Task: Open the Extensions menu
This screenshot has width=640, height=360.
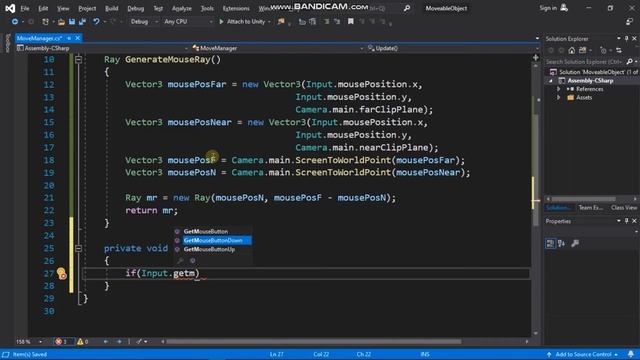Action: click(x=236, y=8)
